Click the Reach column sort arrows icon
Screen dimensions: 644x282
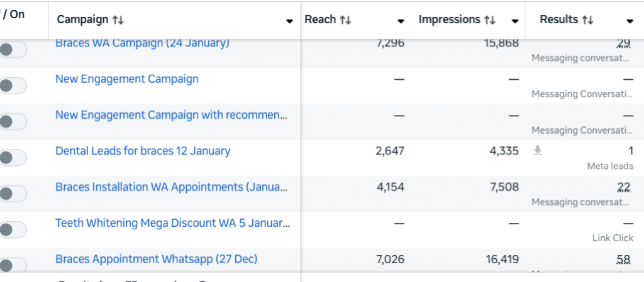345,20
